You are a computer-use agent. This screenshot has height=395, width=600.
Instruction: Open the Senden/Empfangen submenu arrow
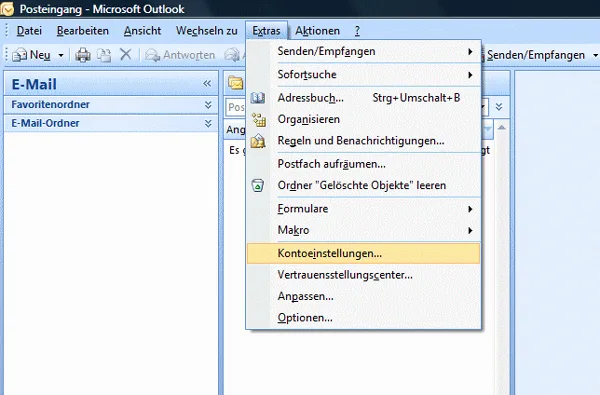tap(470, 52)
